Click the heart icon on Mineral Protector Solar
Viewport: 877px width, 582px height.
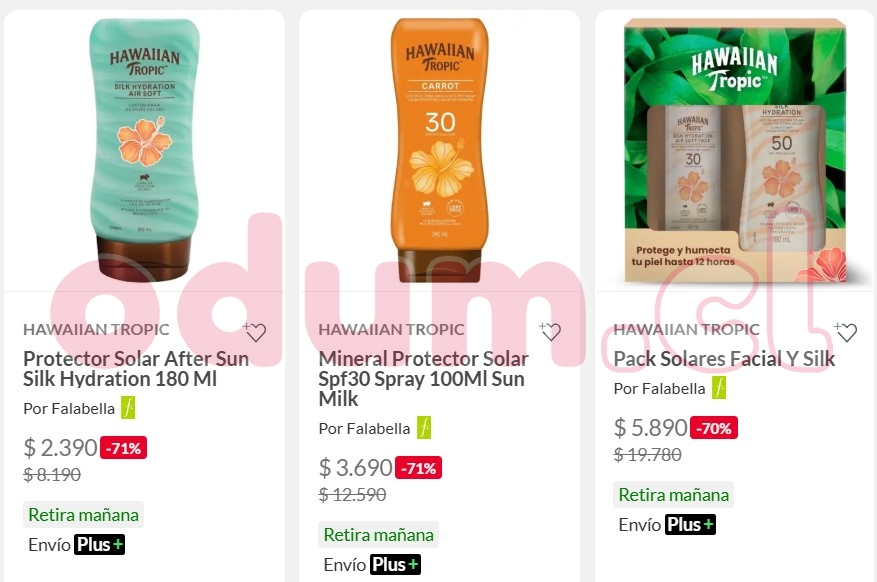(x=550, y=332)
